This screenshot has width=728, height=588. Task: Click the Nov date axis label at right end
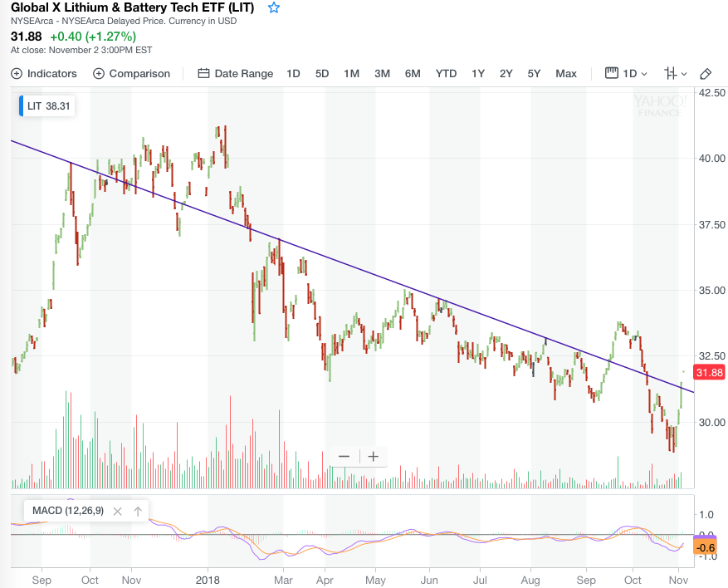678,580
